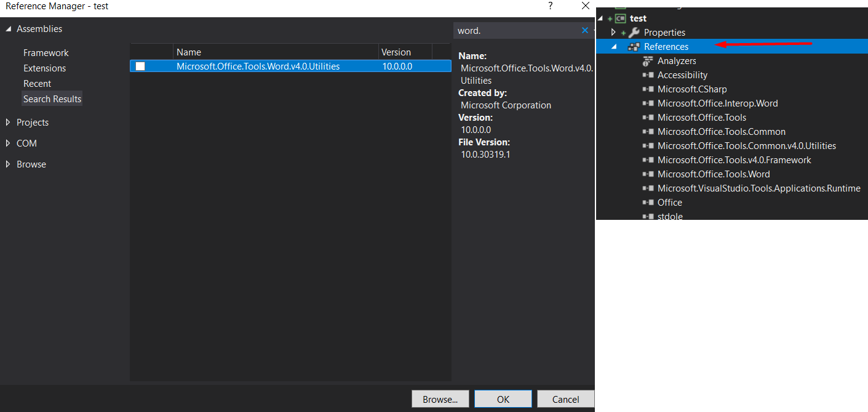Click the C# project icon next to test
Screen dimensions: 868x412
[x=620, y=18]
